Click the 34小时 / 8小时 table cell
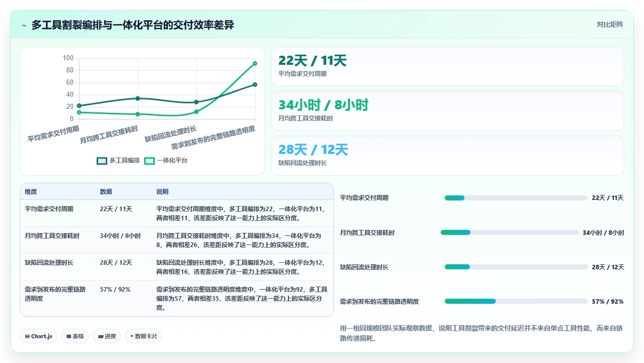This screenshot has height=363, width=644. (120, 235)
